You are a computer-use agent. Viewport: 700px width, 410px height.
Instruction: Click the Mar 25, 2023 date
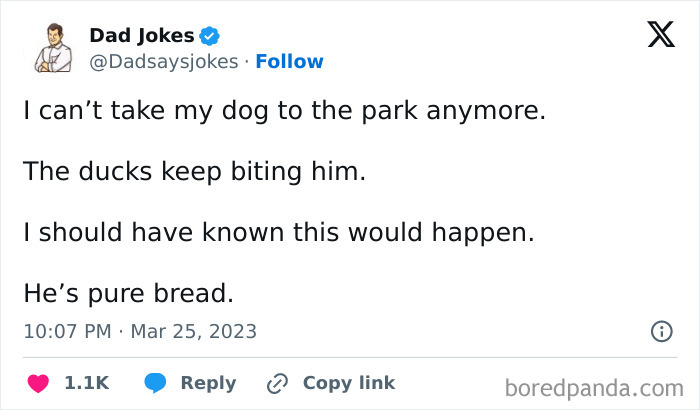click(x=194, y=332)
